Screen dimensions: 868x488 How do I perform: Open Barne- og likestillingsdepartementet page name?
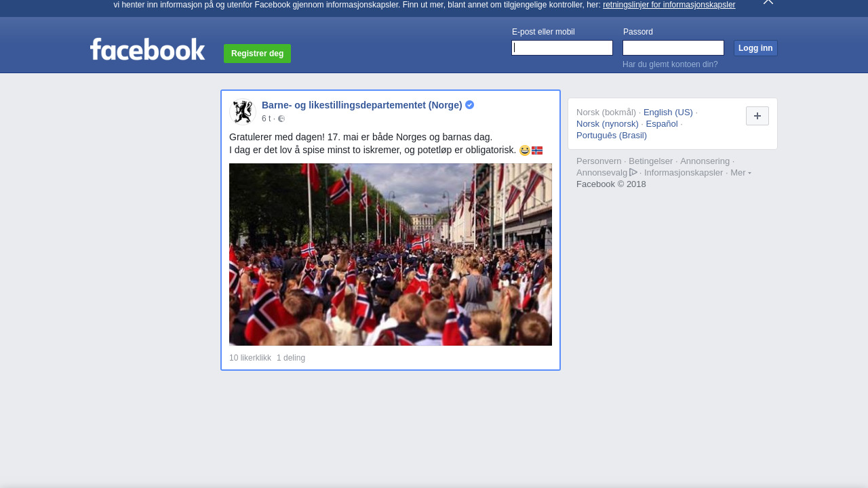click(361, 105)
